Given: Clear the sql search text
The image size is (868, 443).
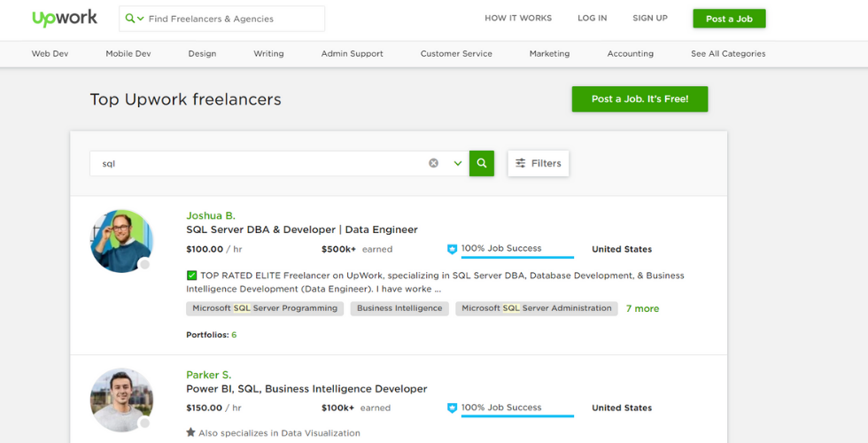Looking at the screenshot, I should coord(433,163).
